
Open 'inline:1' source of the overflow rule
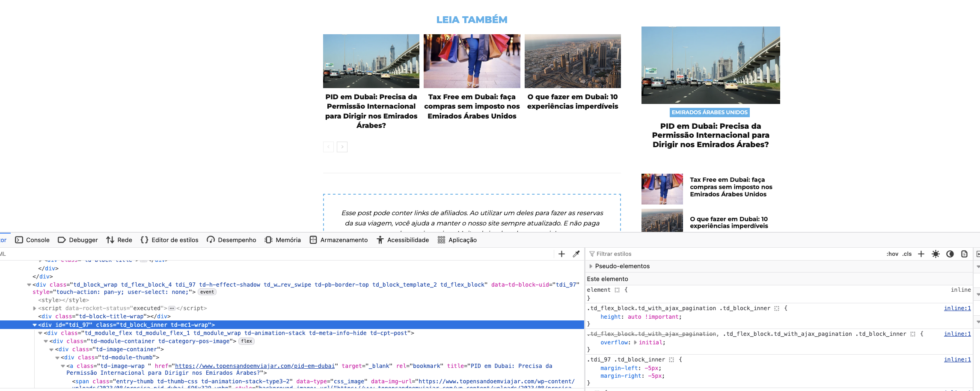pos(957,334)
